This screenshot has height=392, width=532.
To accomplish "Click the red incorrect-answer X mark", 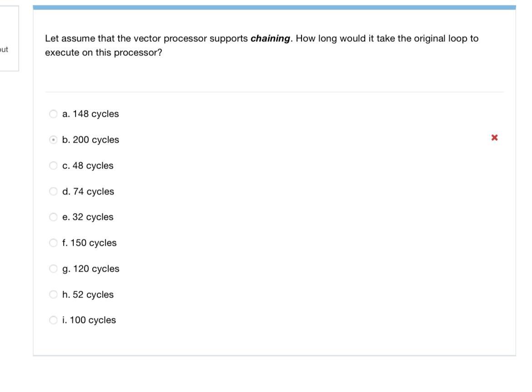I will pyautogui.click(x=495, y=137).
